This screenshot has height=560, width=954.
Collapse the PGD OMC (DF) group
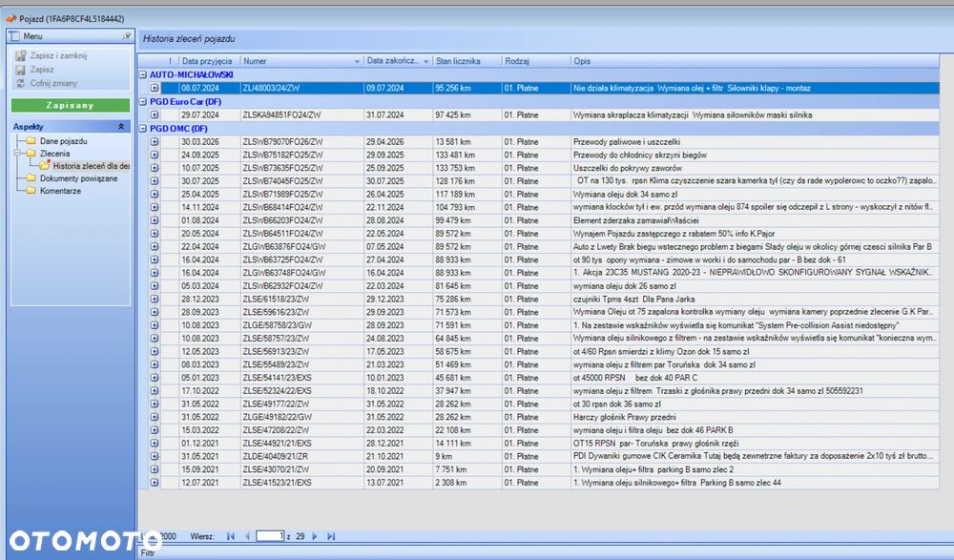coord(143,129)
